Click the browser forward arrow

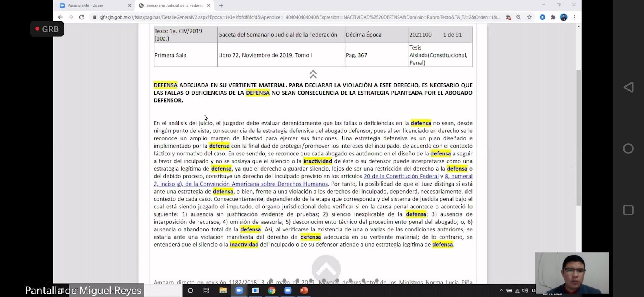tap(71, 17)
